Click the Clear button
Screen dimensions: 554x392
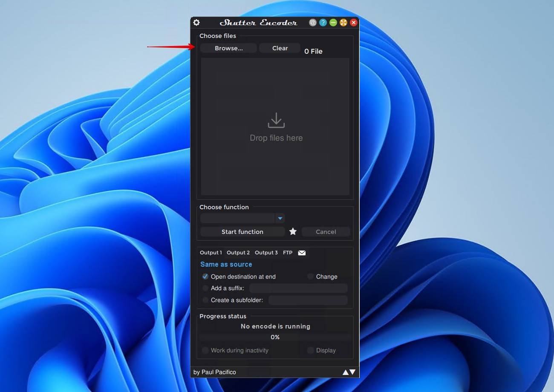[280, 48]
